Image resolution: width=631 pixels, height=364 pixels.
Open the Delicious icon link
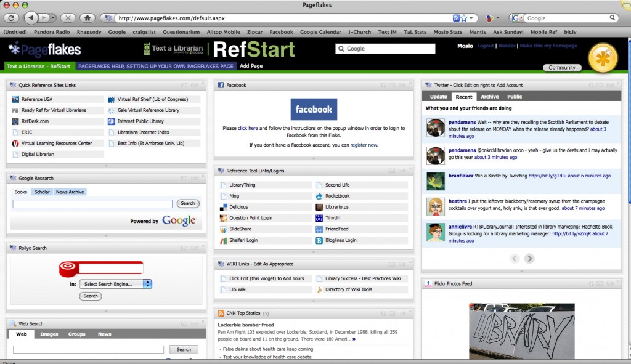tap(223, 207)
